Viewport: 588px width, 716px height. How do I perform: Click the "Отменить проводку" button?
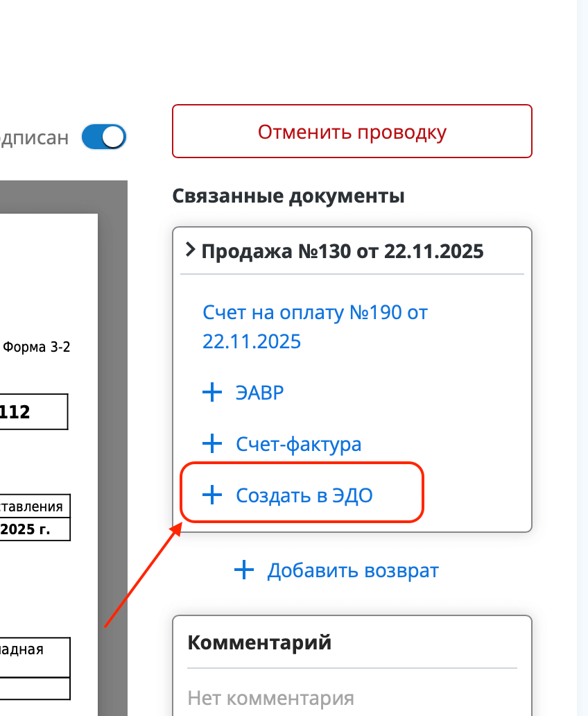click(352, 132)
